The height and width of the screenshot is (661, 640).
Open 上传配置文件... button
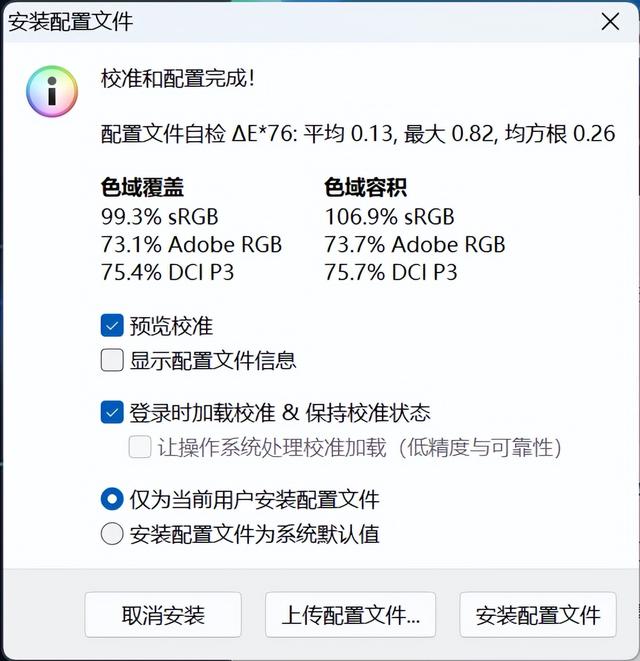click(x=351, y=615)
